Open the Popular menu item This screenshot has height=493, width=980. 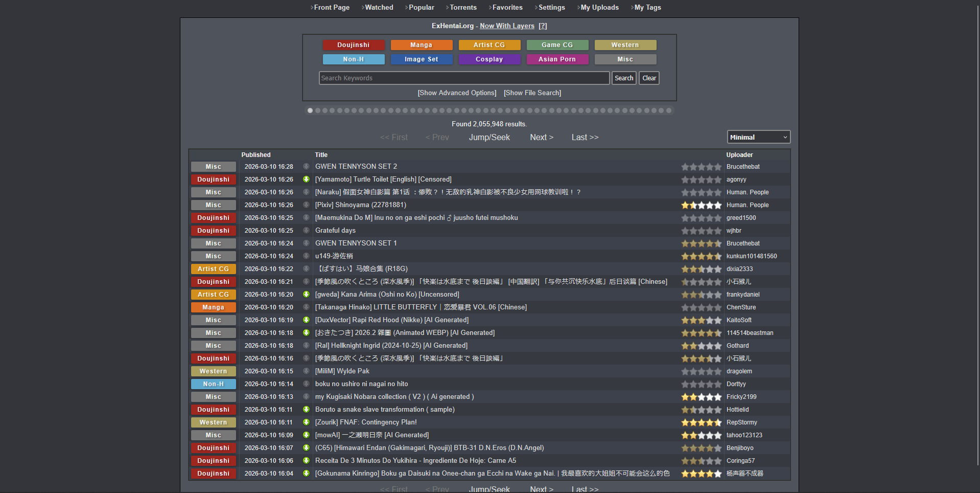422,8
